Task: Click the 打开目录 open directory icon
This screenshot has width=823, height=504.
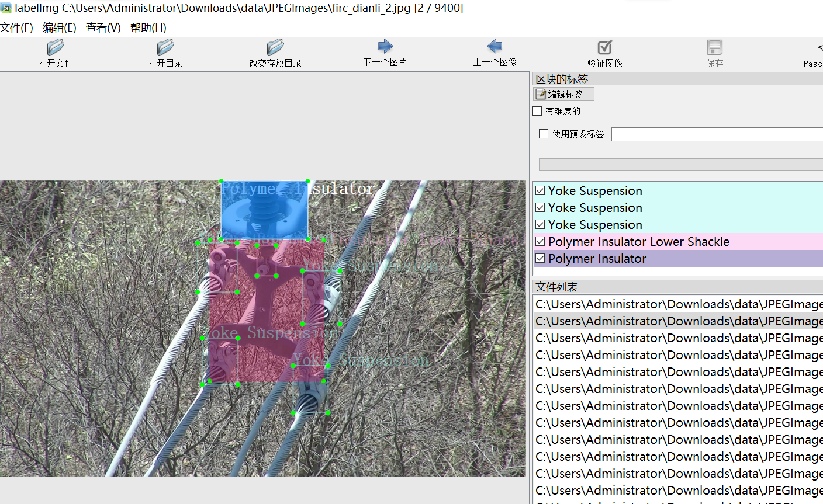Action: (x=165, y=47)
